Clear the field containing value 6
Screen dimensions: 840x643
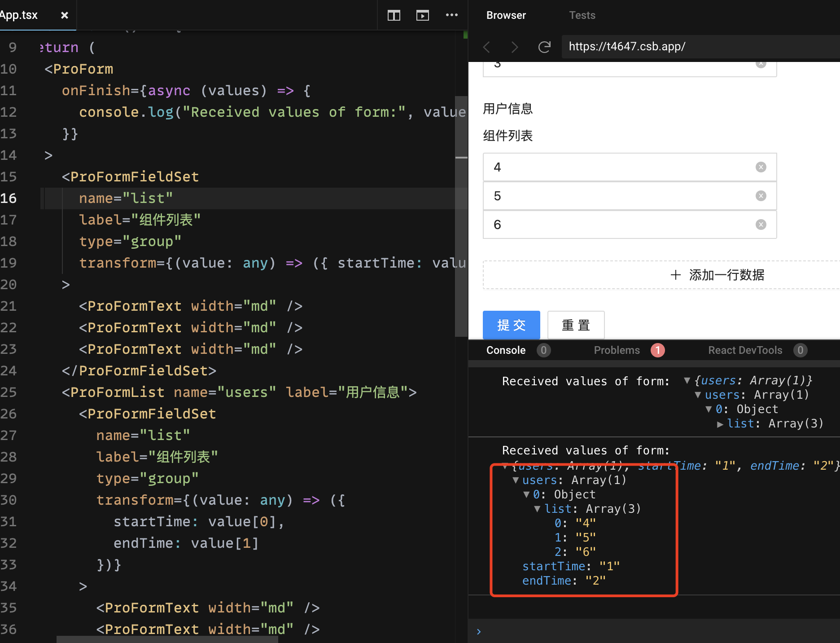(x=761, y=225)
